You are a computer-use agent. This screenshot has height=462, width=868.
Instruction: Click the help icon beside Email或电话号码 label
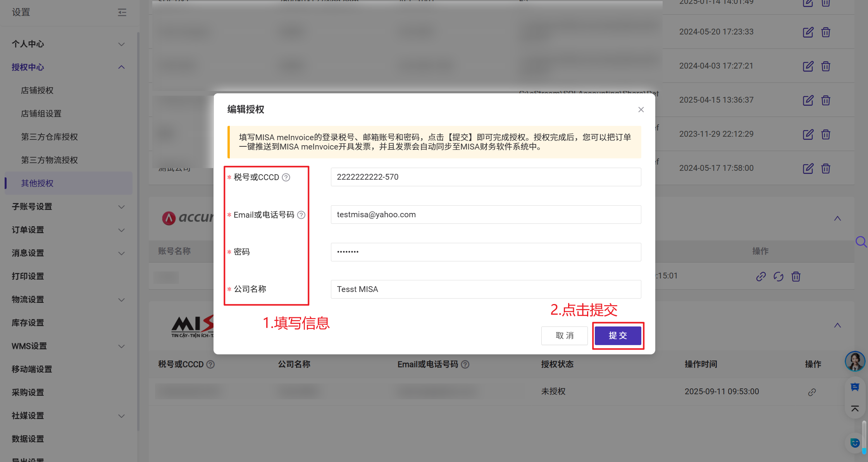click(301, 215)
